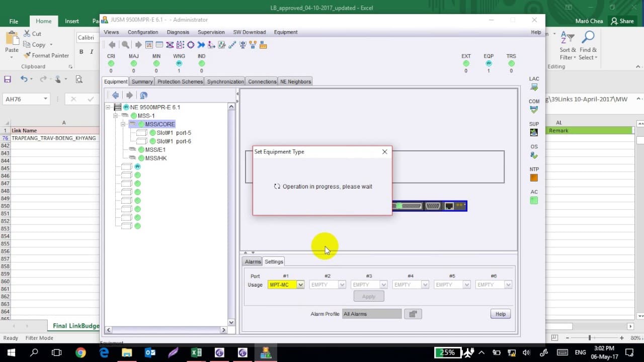Click the Excel taskbar icon

pos(196,352)
